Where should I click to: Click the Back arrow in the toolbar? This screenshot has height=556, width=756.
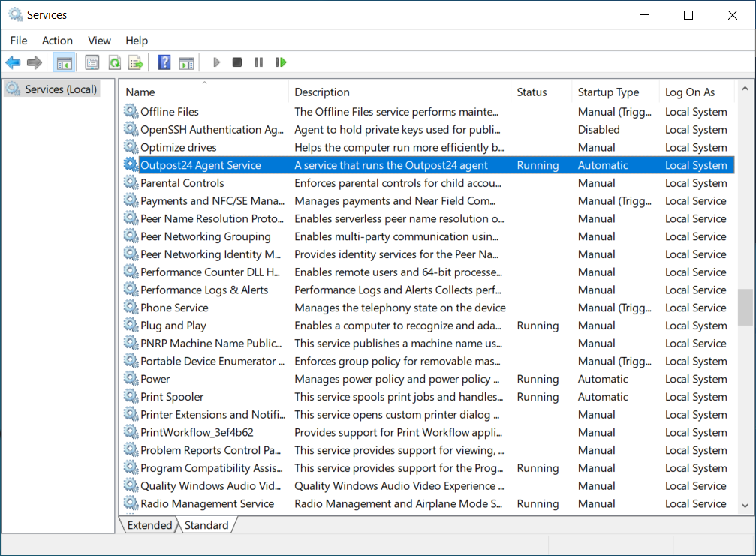pos(13,62)
